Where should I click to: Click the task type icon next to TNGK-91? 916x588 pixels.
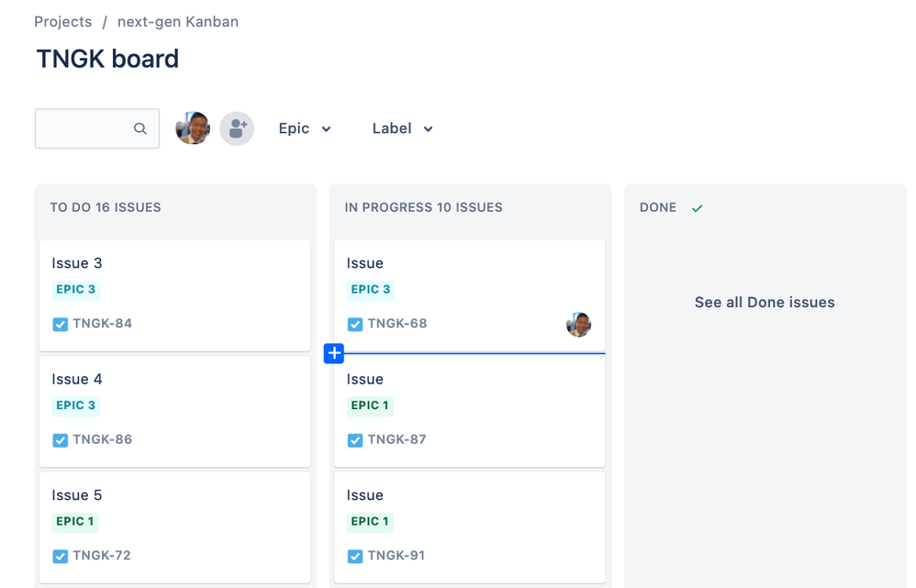(354, 556)
